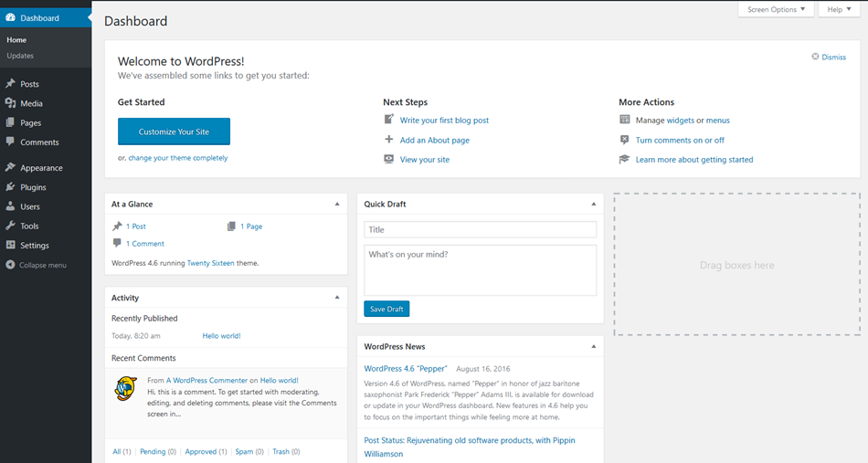Click the Plugins plug icon
The width and height of the screenshot is (868, 463).
tap(10, 187)
